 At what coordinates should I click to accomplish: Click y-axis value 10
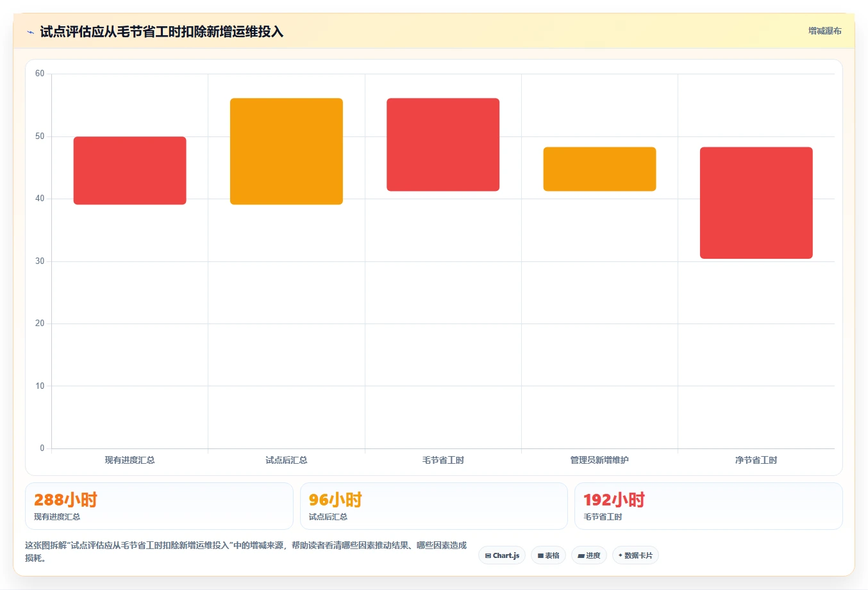pyautogui.click(x=40, y=386)
